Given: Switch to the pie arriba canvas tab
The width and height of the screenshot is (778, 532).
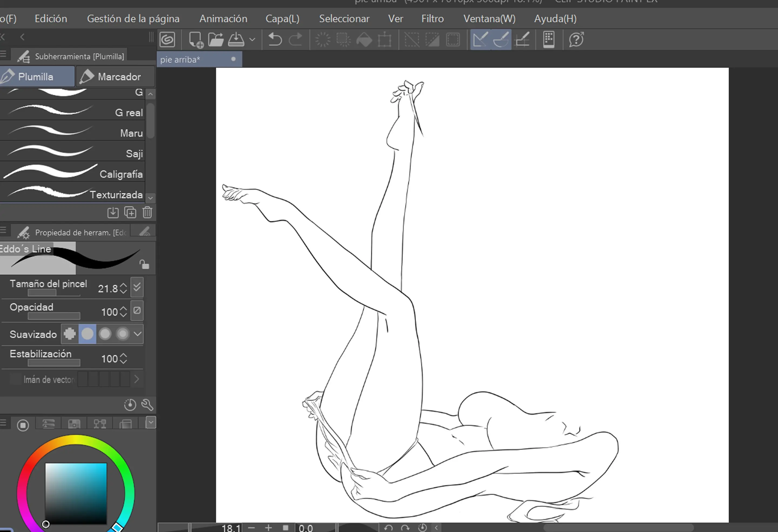Looking at the screenshot, I should [199, 60].
